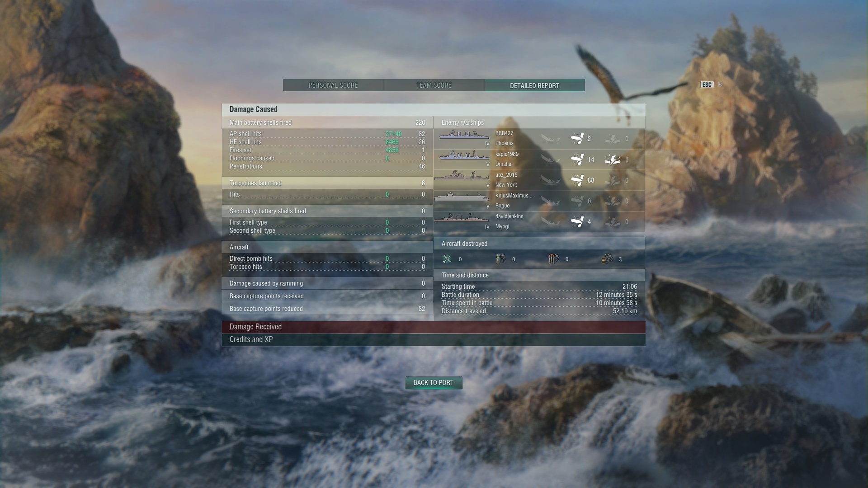
Task: Click the shell hits icon for Phoenix
Action: click(577, 139)
